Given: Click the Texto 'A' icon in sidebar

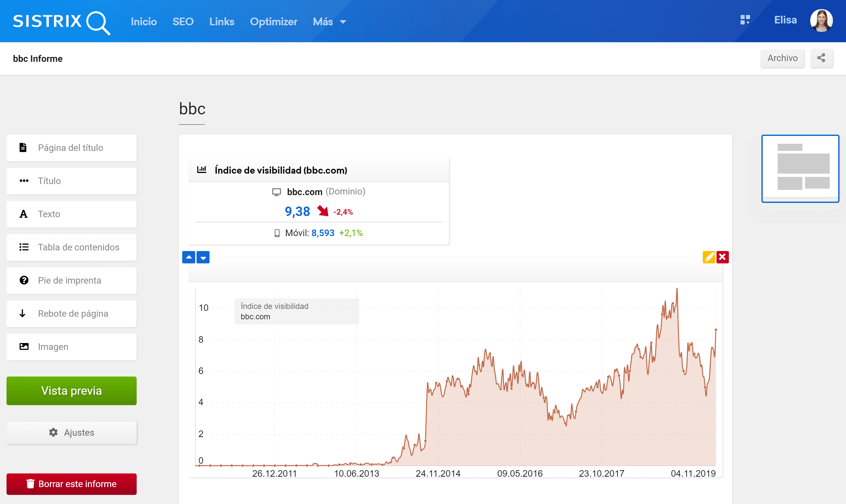Looking at the screenshot, I should (x=23, y=214).
